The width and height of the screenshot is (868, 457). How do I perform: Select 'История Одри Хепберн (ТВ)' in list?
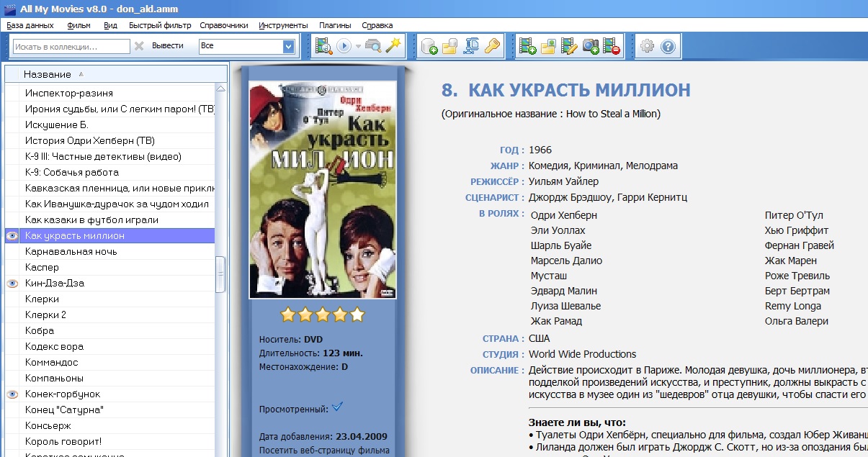point(109,140)
